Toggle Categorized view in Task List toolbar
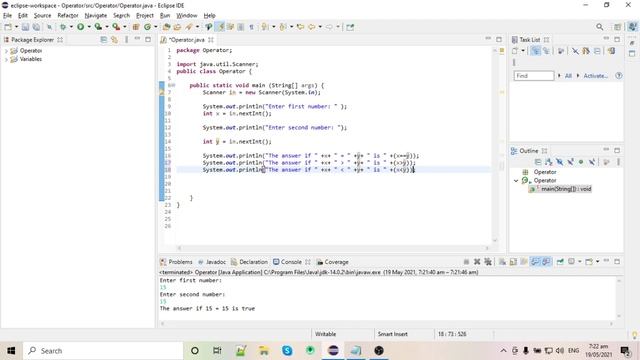This screenshot has height=360, width=640. [x=535, y=51]
